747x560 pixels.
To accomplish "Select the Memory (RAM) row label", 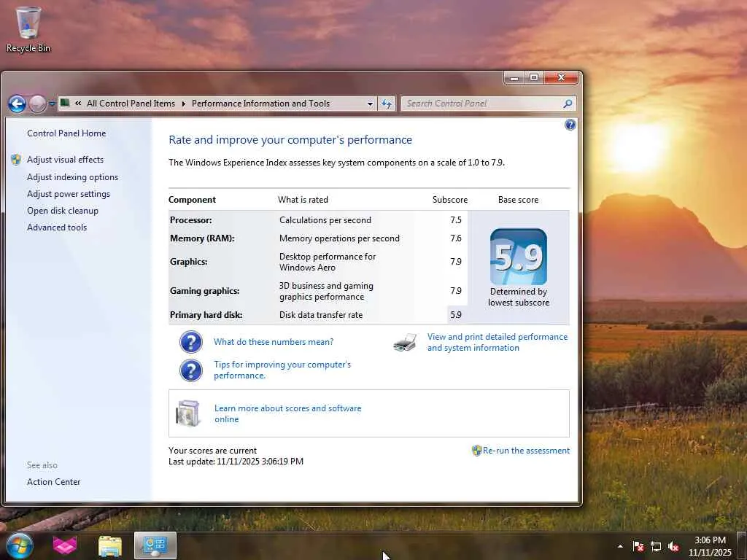I will tap(202, 238).
